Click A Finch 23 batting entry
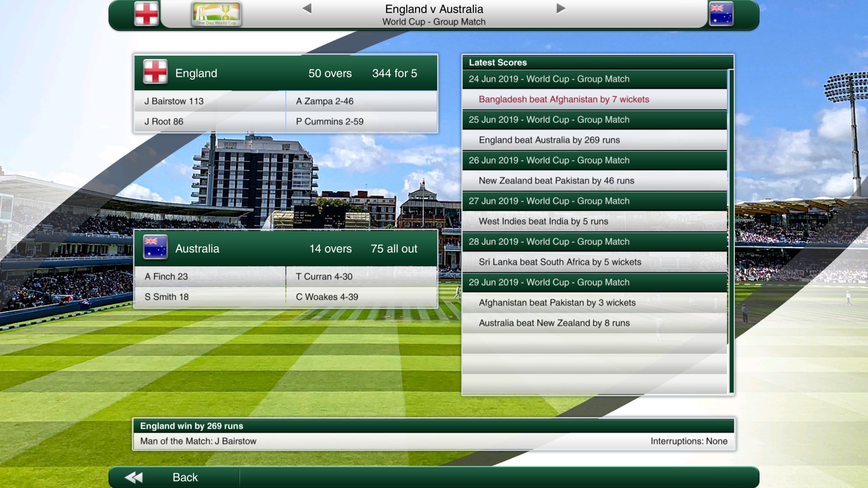Viewport: 868px width, 488px height. 210,277
